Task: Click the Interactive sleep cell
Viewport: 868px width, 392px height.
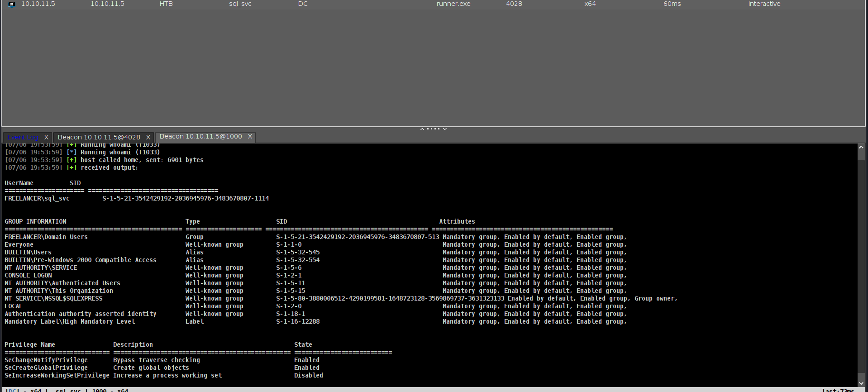Action: (x=764, y=4)
